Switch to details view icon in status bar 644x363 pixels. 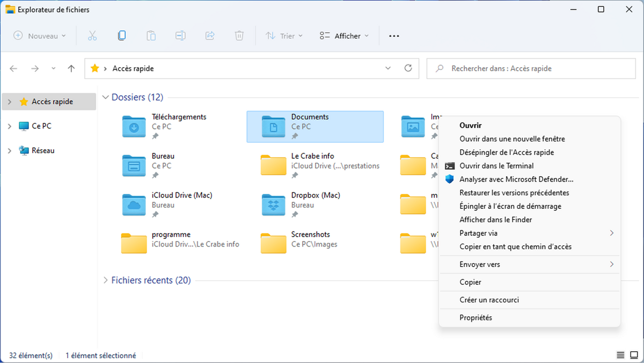point(620,355)
